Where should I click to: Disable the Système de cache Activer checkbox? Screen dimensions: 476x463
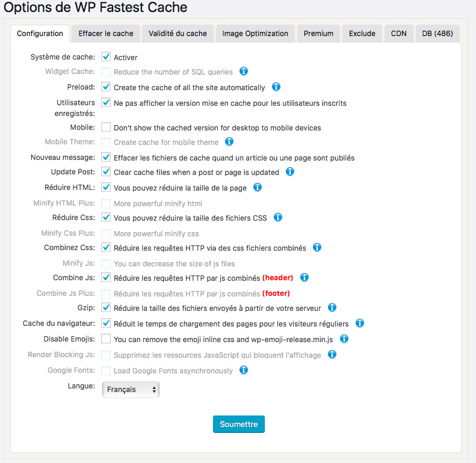point(106,57)
